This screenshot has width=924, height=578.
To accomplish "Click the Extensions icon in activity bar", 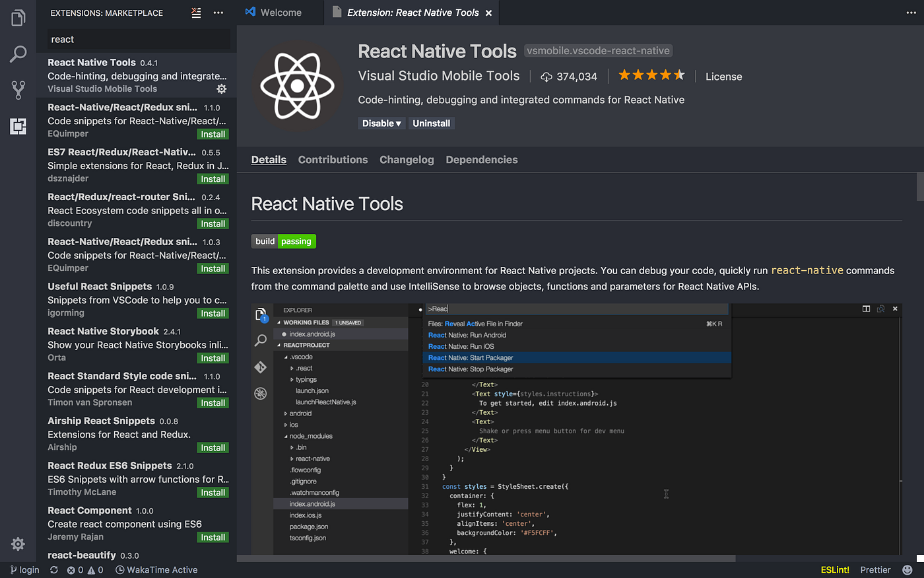I will (x=18, y=126).
